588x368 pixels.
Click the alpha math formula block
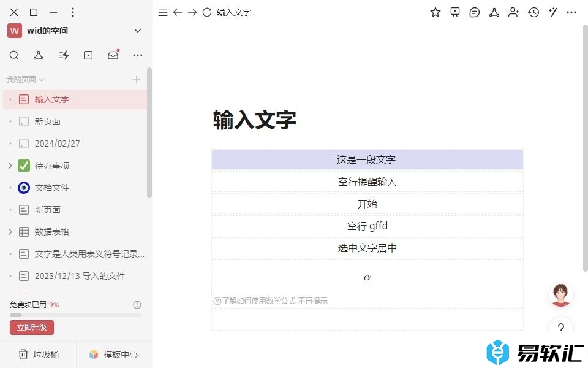click(x=367, y=277)
